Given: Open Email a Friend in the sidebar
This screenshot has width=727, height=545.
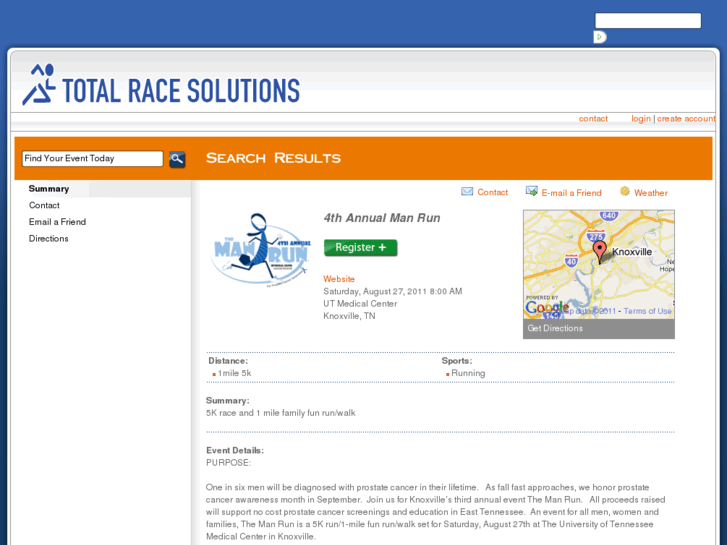Looking at the screenshot, I should (57, 222).
